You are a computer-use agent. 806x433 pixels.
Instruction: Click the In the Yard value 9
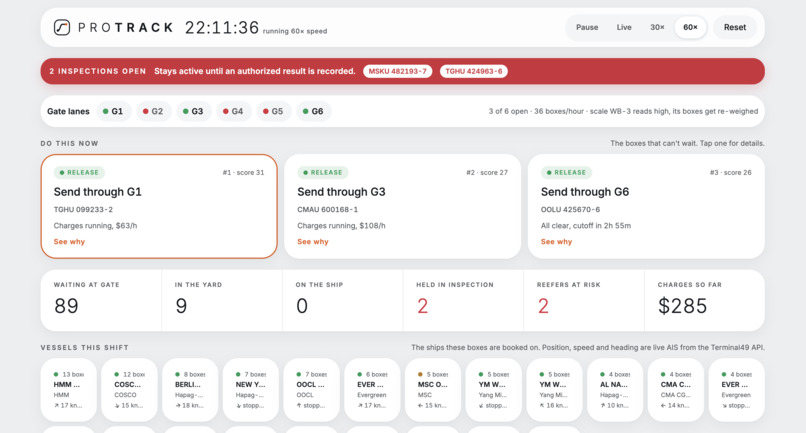click(x=181, y=306)
